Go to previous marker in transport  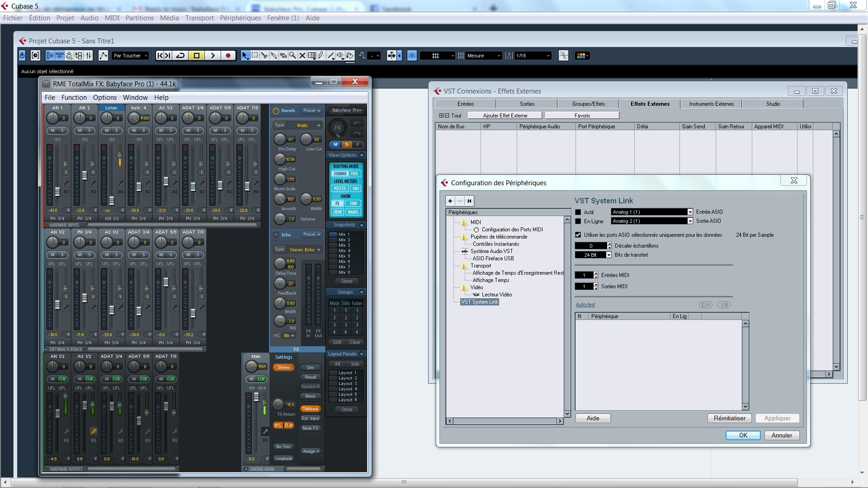click(160, 56)
